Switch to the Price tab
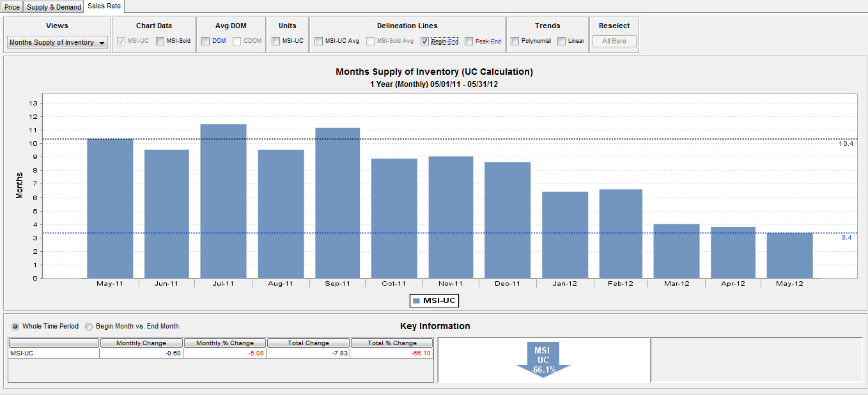This screenshot has width=868, height=395. pyautogui.click(x=12, y=7)
